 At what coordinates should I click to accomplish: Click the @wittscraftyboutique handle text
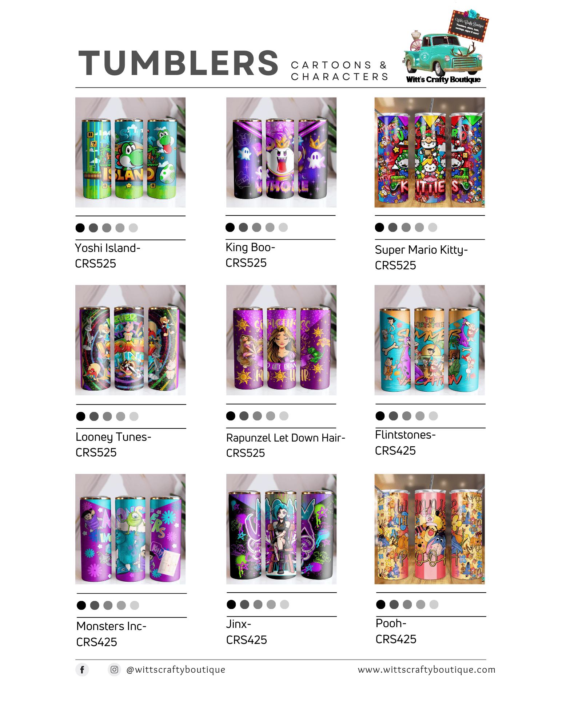(x=176, y=670)
